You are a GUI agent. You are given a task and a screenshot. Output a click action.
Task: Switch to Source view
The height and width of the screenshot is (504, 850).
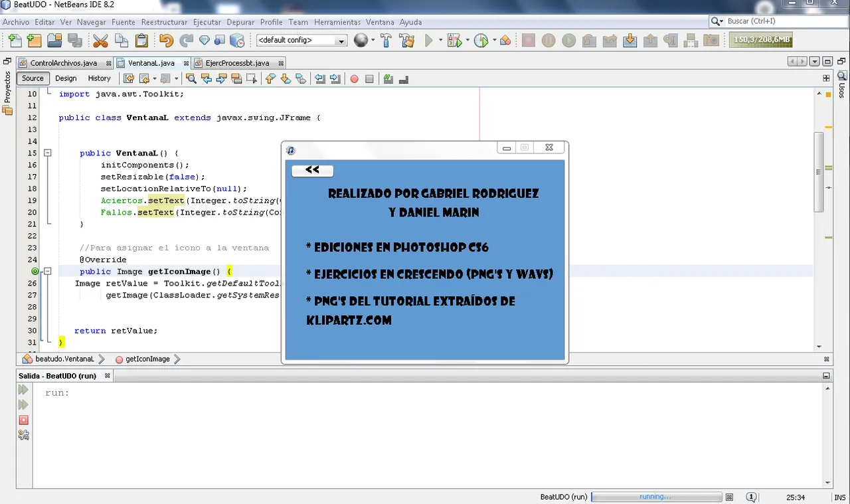click(x=33, y=78)
